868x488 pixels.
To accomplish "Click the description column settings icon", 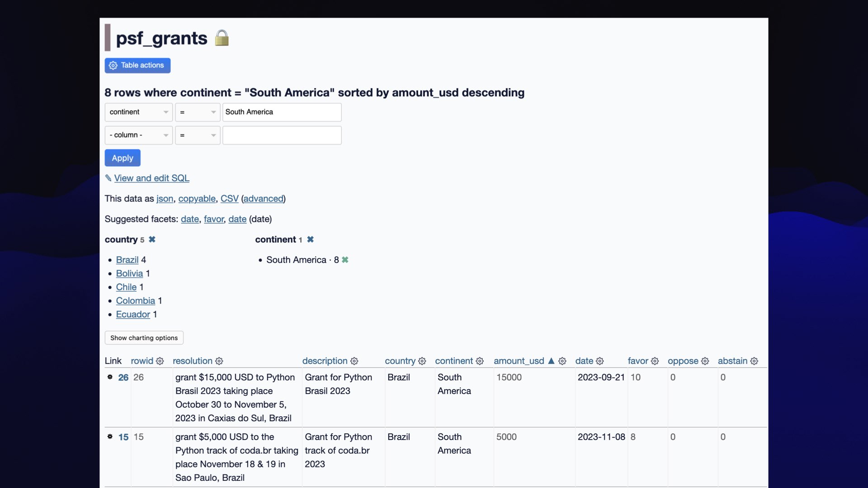I will [356, 361].
